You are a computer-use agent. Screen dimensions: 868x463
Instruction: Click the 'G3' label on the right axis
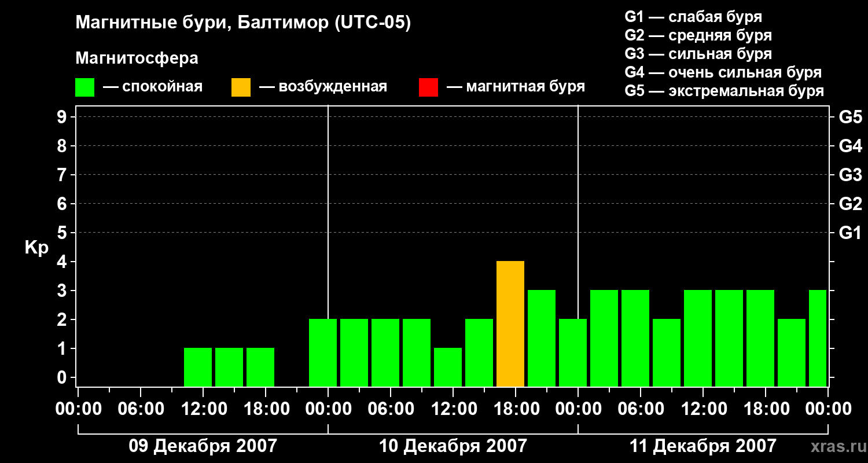pos(850,175)
